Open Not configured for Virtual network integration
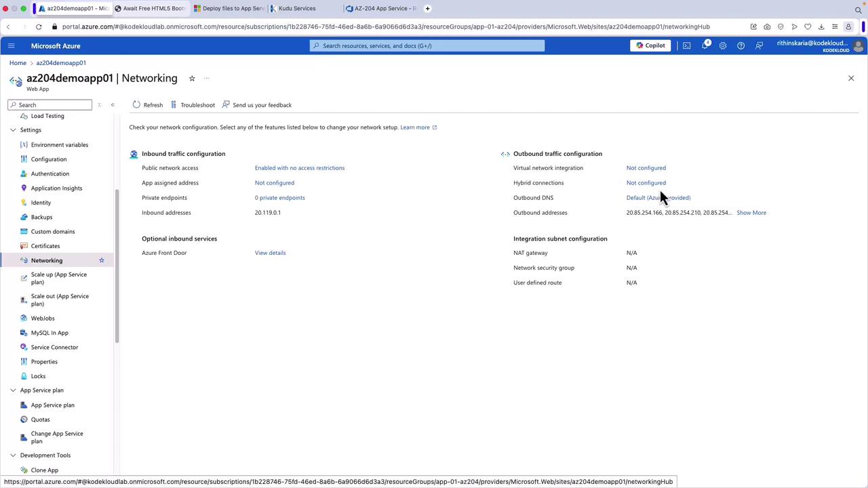The width and height of the screenshot is (868, 488). click(x=646, y=168)
